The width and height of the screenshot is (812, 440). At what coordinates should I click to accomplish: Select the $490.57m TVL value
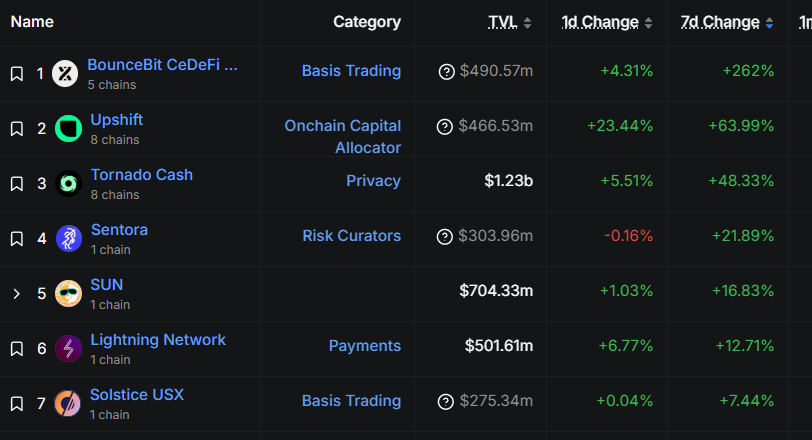click(x=496, y=71)
